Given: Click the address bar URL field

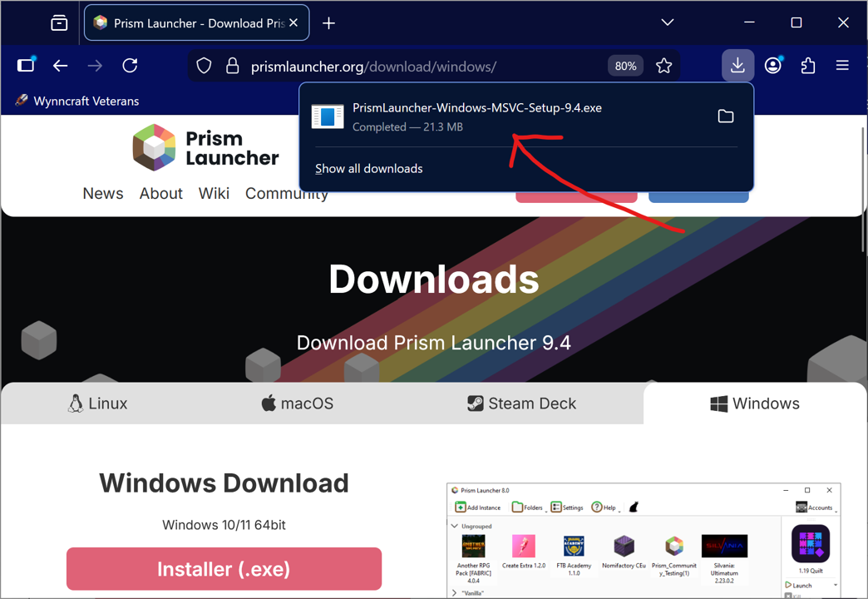Looking at the screenshot, I should tap(416, 66).
